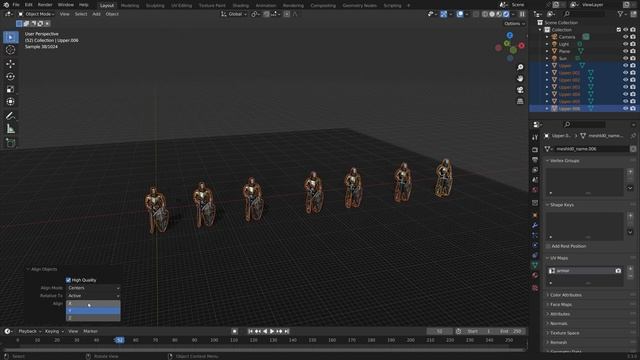Open the Tool properties tab icon
This screenshot has width=640, height=360.
(535, 138)
